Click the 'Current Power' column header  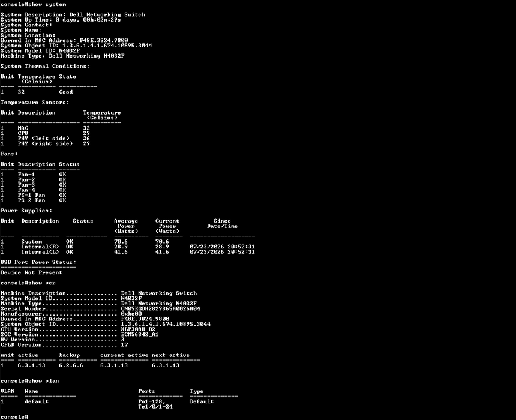click(x=167, y=226)
